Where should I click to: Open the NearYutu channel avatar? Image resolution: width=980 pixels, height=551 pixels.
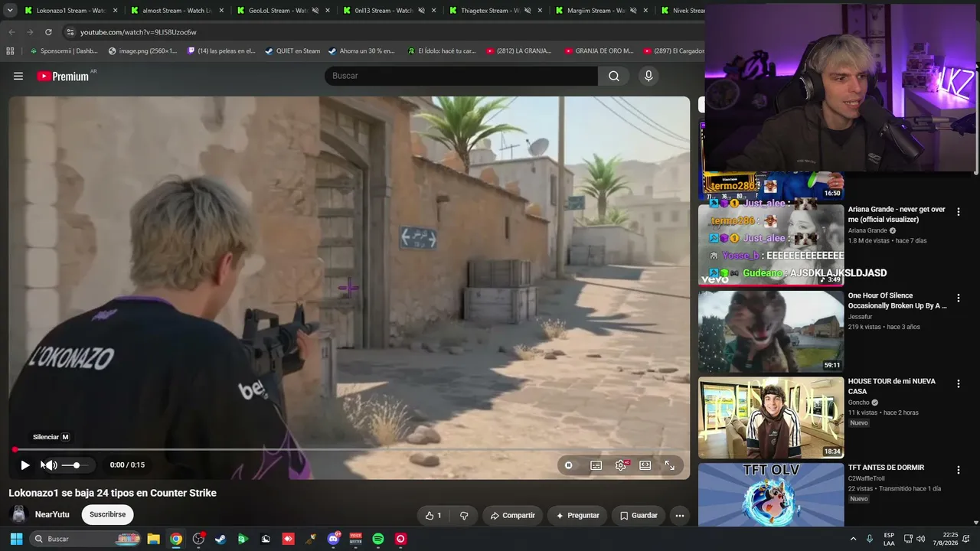18,514
